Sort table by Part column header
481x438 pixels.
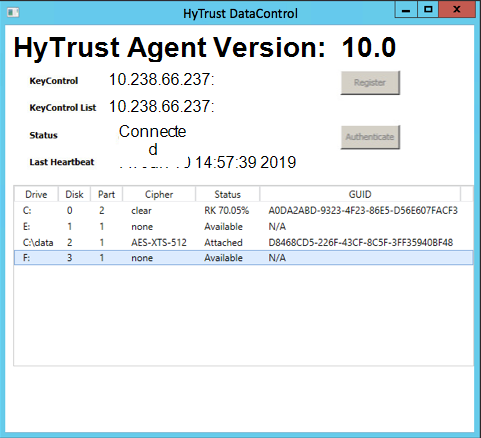tap(106, 194)
